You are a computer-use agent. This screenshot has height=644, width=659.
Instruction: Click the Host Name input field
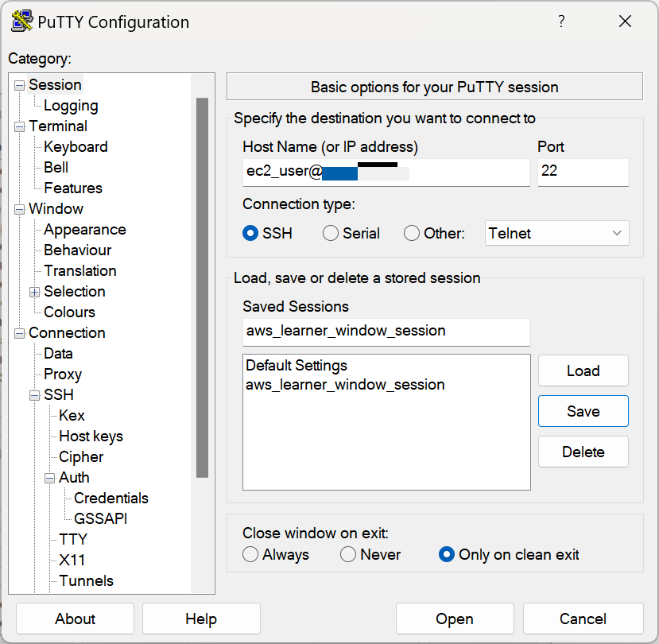(x=386, y=173)
